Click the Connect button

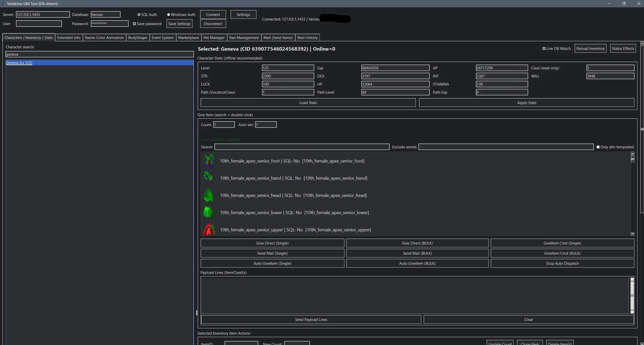pos(213,15)
